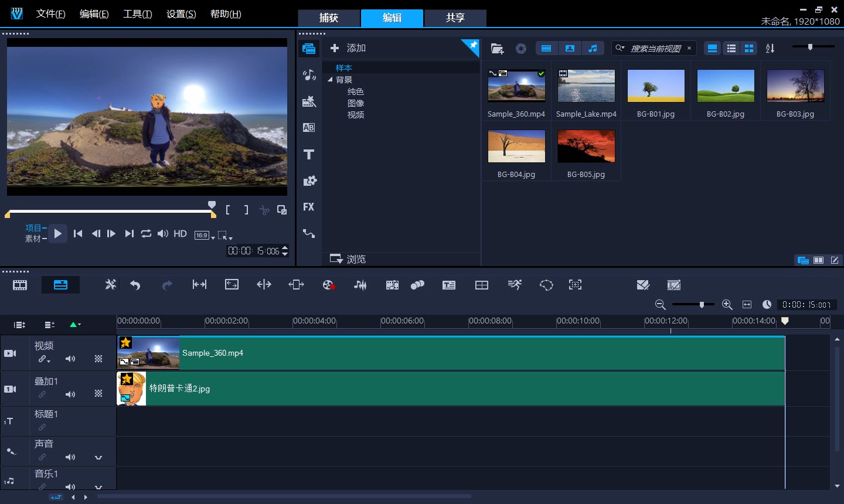The image size is (844, 504).
Task: Open the 工具(T) menu
Action: tap(137, 13)
